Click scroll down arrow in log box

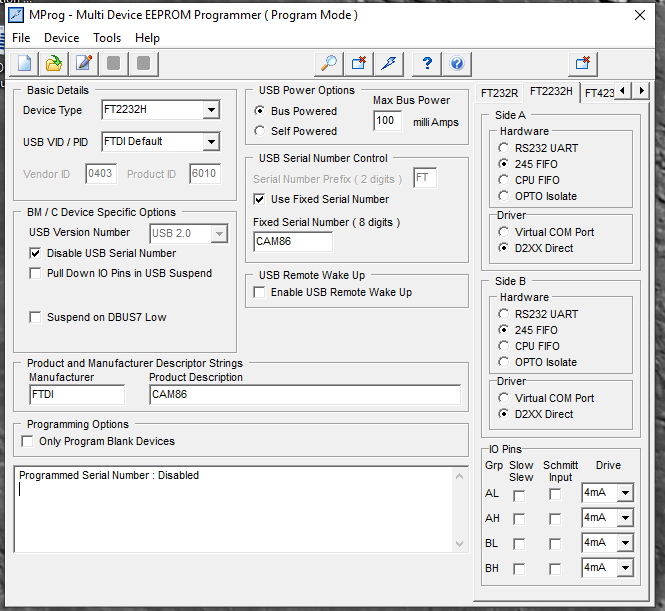459,544
